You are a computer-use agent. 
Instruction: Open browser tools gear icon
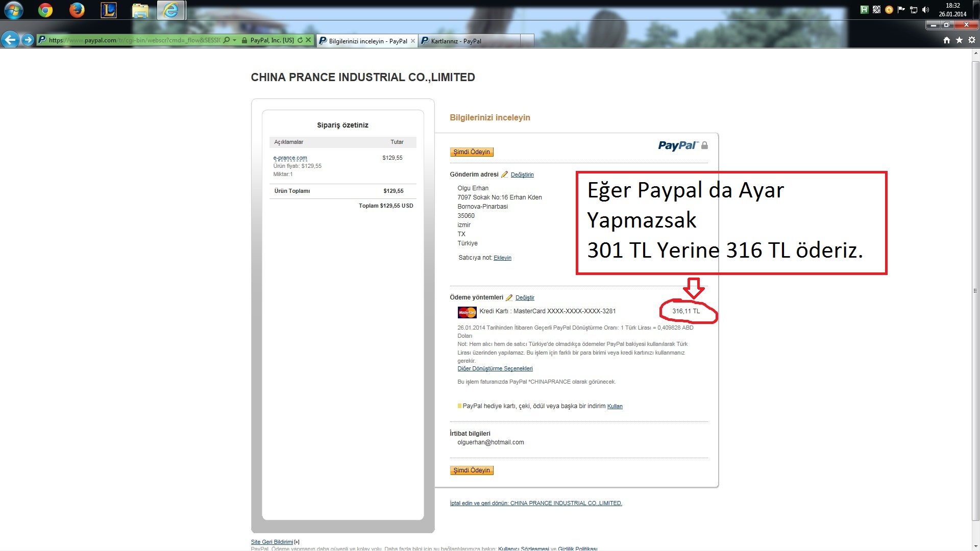pos(972,40)
